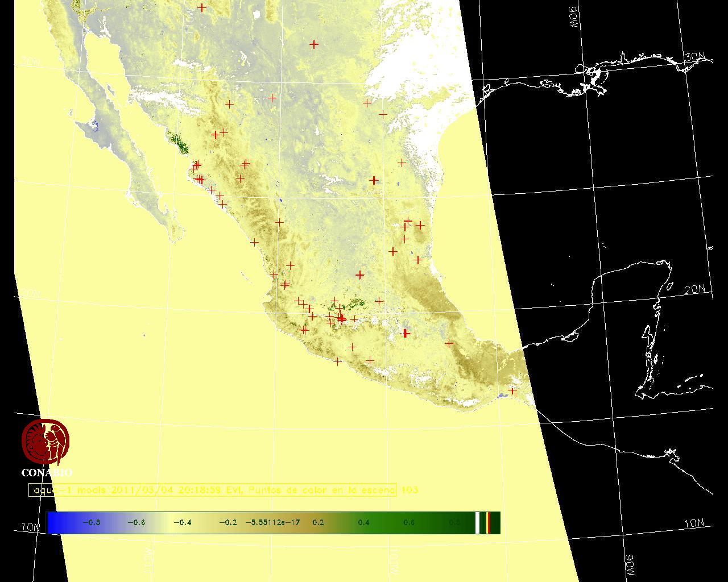The height and width of the screenshot is (582, 728).
Task: Click the 30N latitude label at right edge
Action: [x=695, y=58]
